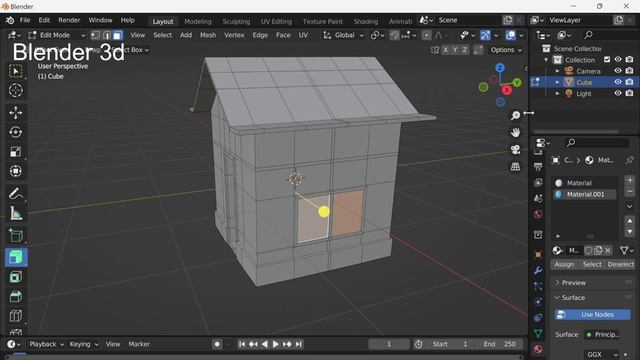Hide Cube in viewport via eye icon
This screenshot has width=640, height=360.
pyautogui.click(x=618, y=82)
